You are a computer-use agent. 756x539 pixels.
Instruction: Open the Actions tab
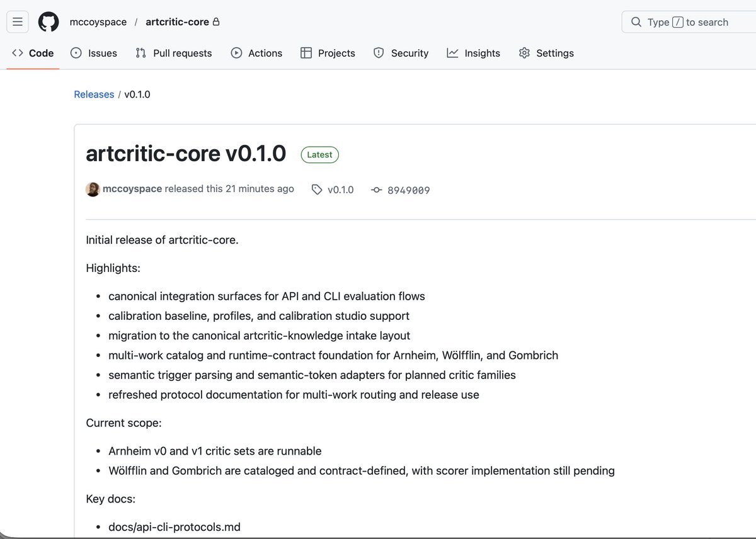(256, 53)
